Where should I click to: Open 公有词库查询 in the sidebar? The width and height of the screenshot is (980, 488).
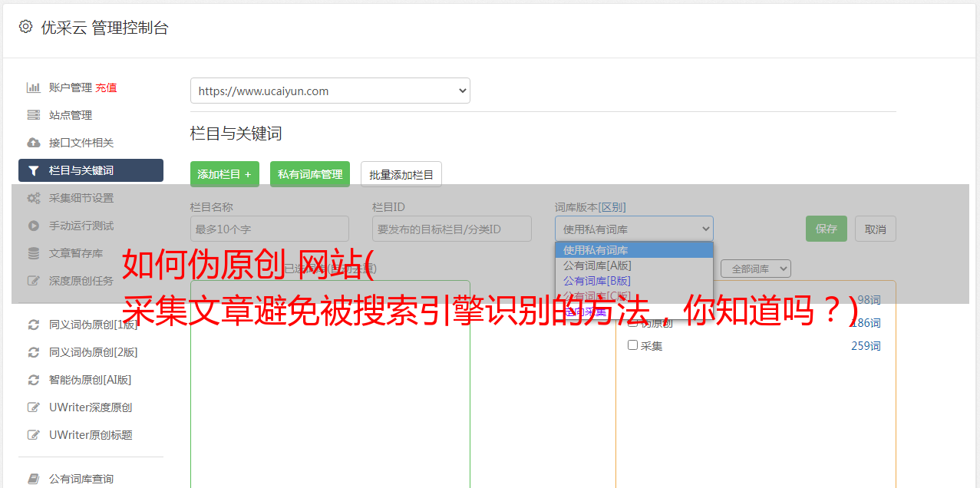[x=81, y=479]
